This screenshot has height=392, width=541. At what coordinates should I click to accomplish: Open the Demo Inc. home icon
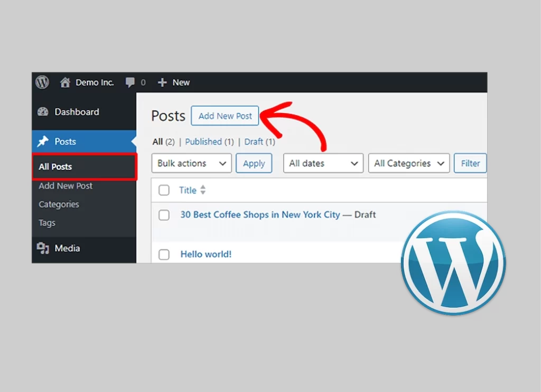(x=65, y=82)
